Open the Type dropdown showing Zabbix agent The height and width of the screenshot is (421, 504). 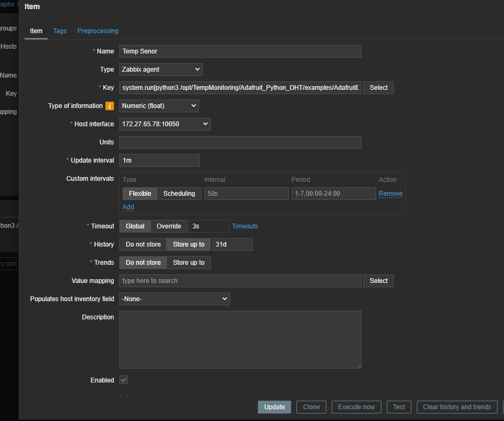(161, 70)
